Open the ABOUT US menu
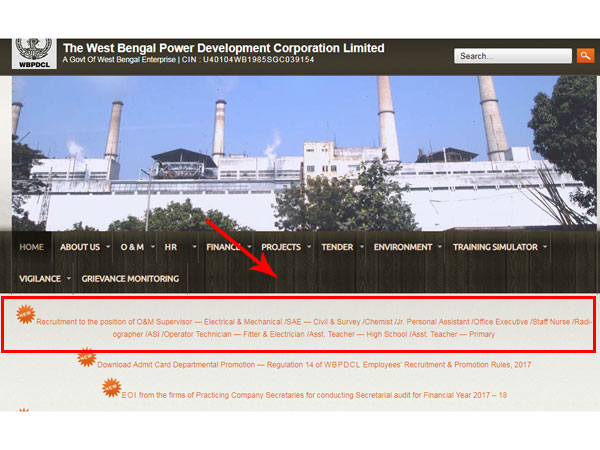Image resolution: width=600 pixels, height=450 pixels. 80,247
